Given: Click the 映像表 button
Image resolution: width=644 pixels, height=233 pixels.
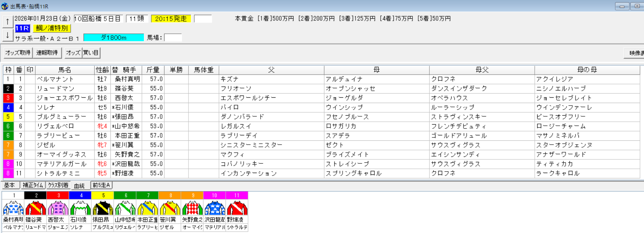Looking at the screenshot, I should (x=634, y=53).
